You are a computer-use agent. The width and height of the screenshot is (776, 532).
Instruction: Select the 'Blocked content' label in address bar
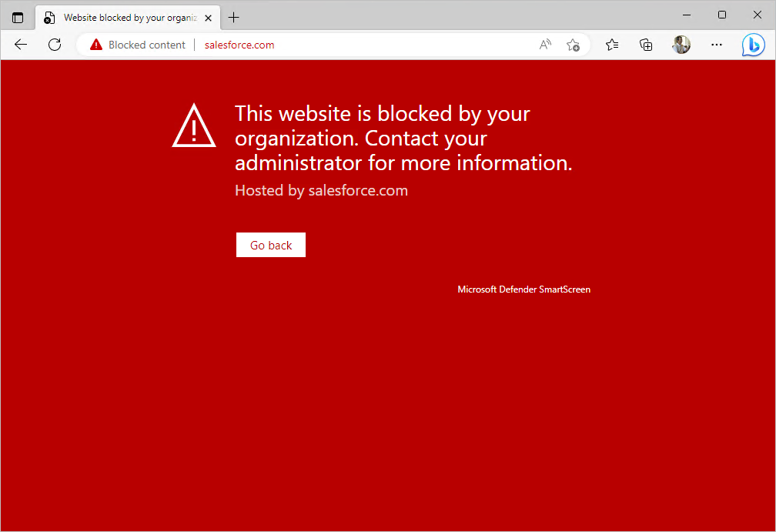[147, 45]
